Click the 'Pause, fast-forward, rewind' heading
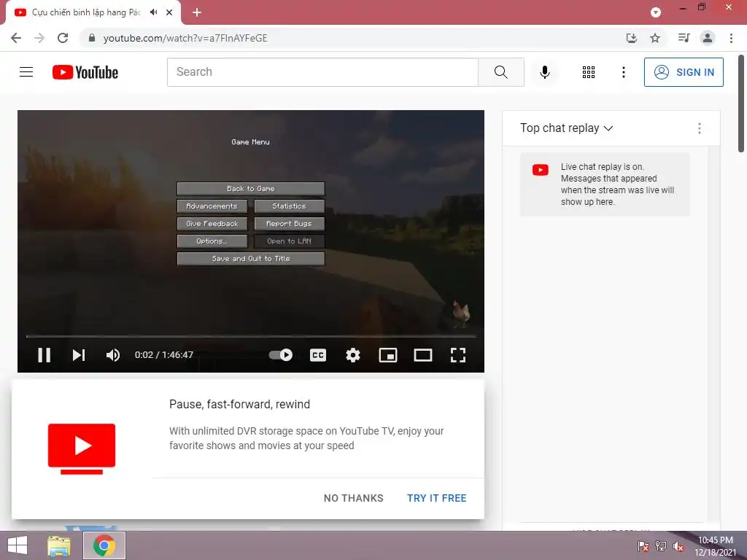Image resolution: width=747 pixels, height=560 pixels. [x=239, y=404]
